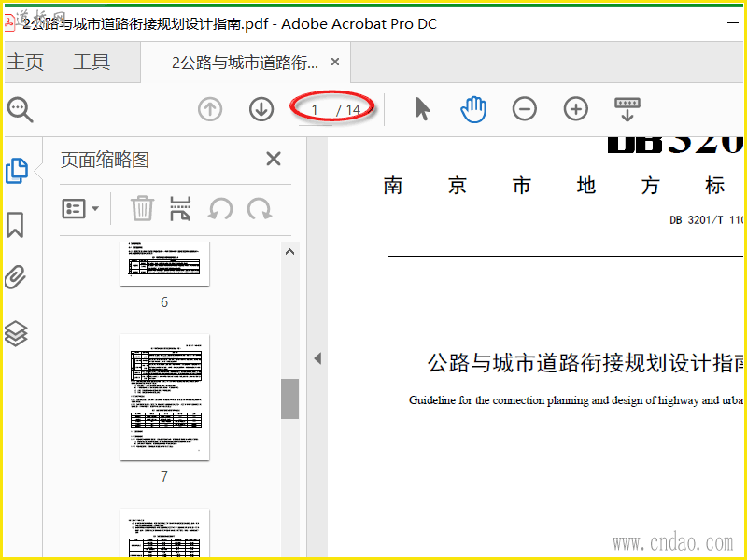Viewport: 747px width, 560px height.
Task: Click the 页面缩略图 panel title
Action: 105,160
